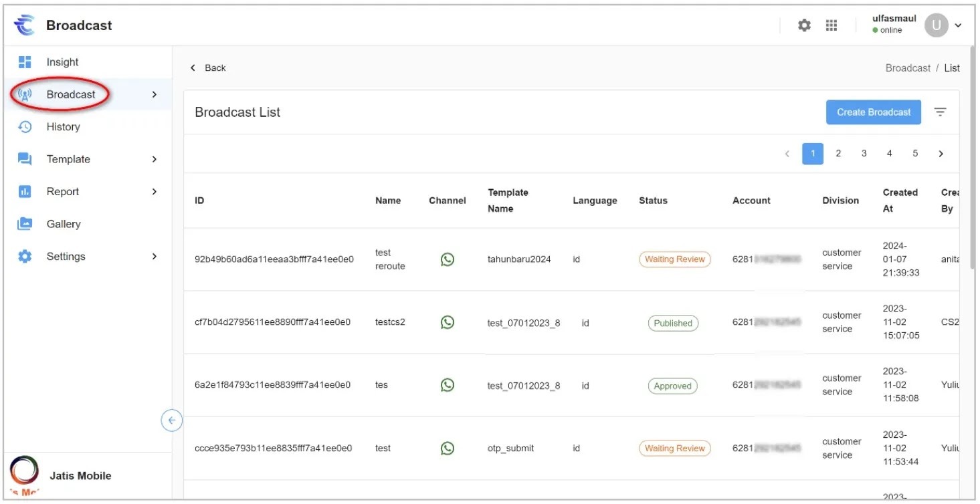Go to next page with right arrow
This screenshot has height=504, width=980.
(941, 154)
